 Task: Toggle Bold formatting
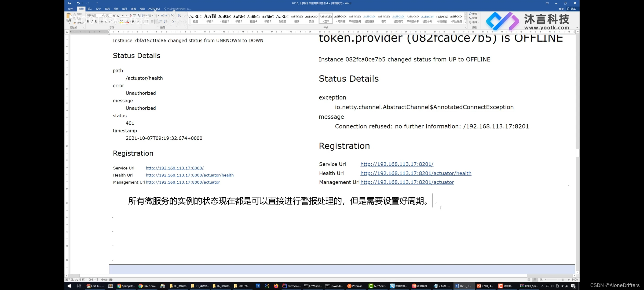[x=88, y=21]
